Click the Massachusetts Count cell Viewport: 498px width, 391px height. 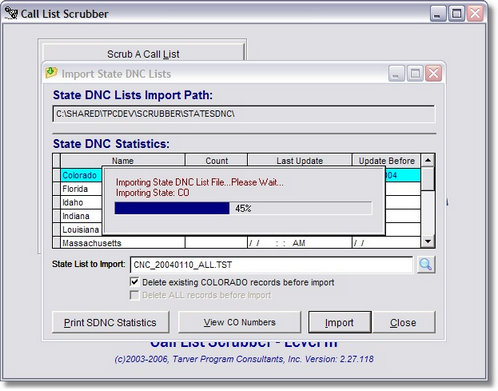(x=217, y=243)
